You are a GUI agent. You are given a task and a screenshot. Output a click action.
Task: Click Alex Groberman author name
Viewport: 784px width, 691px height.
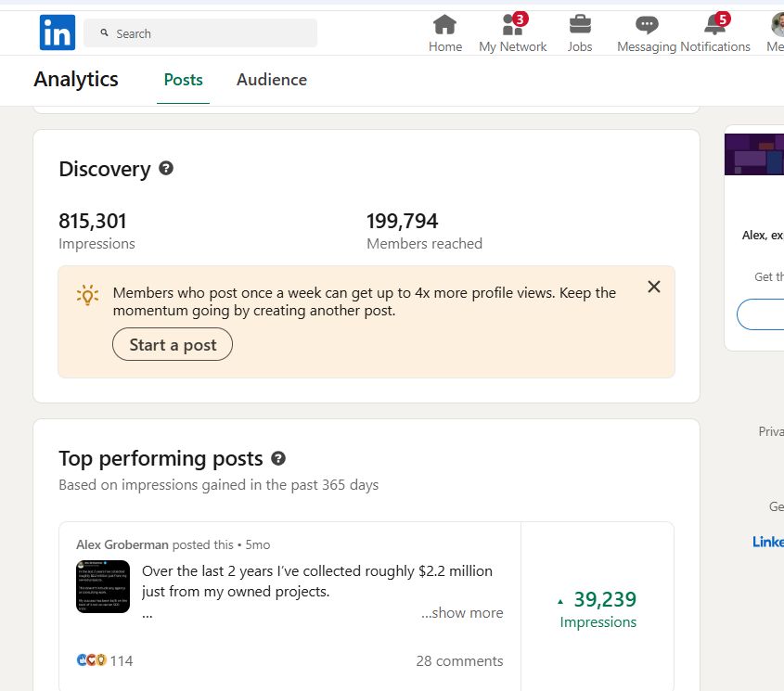click(x=122, y=544)
